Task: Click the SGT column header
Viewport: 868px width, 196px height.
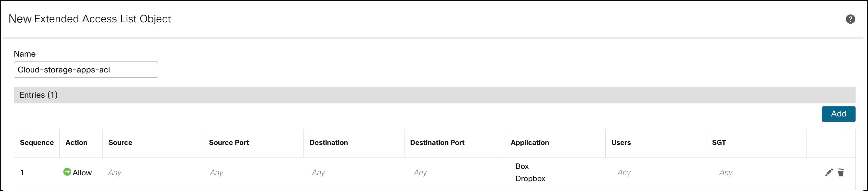Action: [x=719, y=143]
